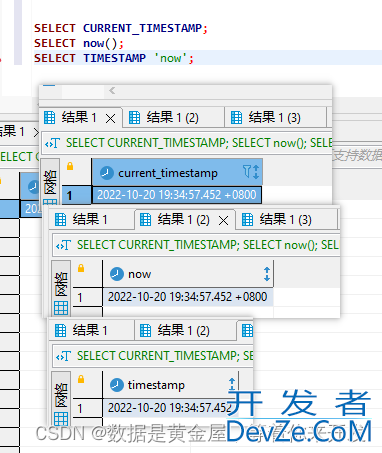Sort by the current_timestamp column arrows
The width and height of the screenshot is (382, 453).
(x=256, y=172)
